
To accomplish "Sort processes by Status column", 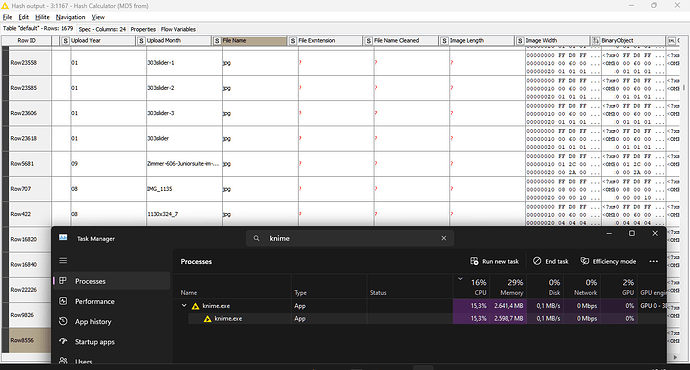I will (x=409, y=287).
